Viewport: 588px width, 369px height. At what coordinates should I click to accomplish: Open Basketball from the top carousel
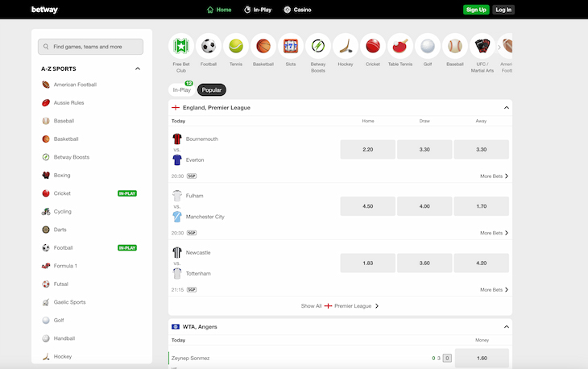pyautogui.click(x=263, y=46)
